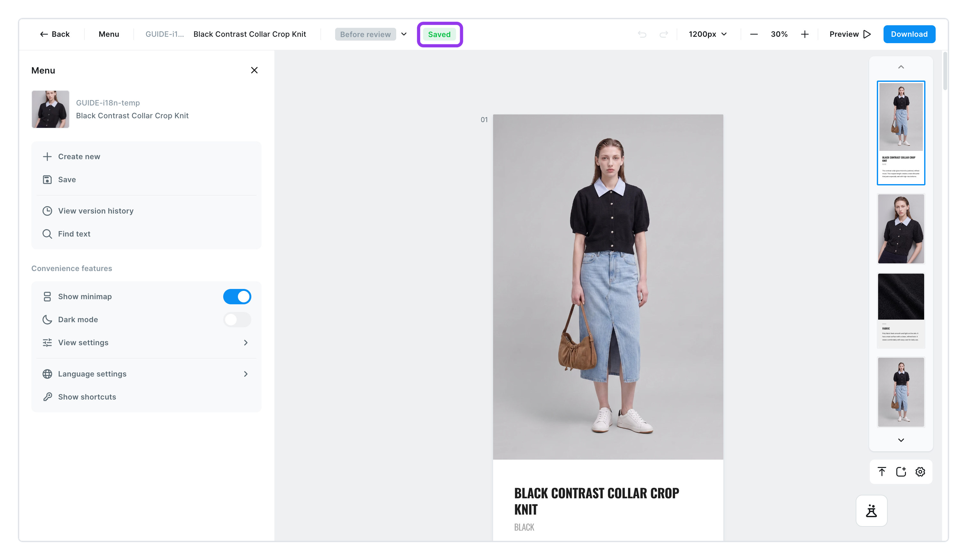The width and height of the screenshot is (967, 560).
Task: Open the gear settings icon near minimap
Action: point(920,472)
